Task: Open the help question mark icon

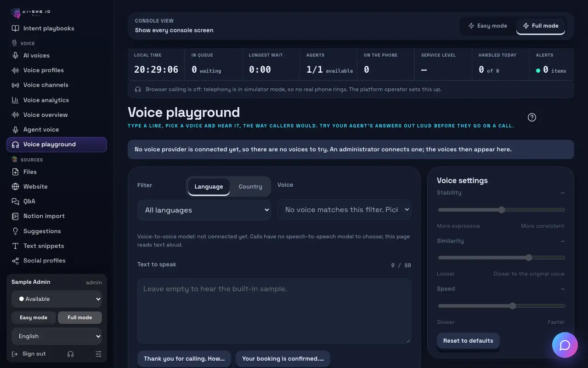Action: point(532,117)
